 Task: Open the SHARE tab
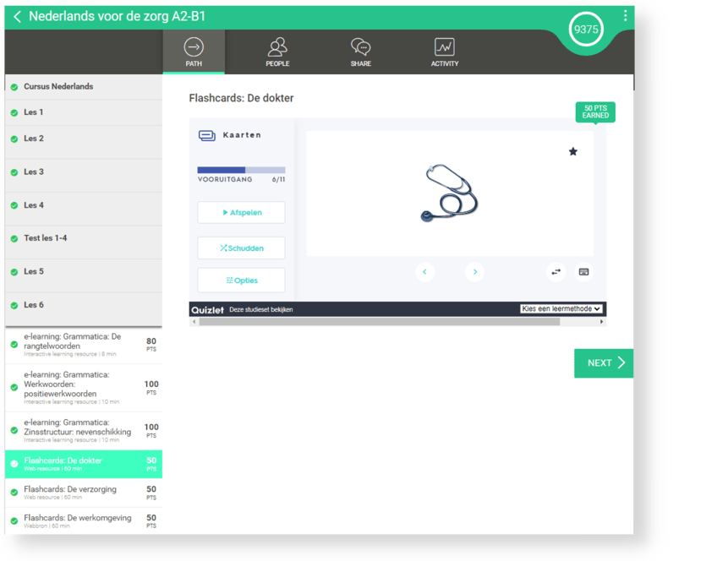point(361,52)
